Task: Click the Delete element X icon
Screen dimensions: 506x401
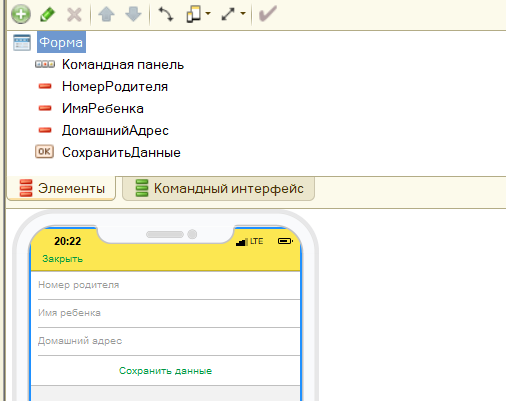Action: 74,15
